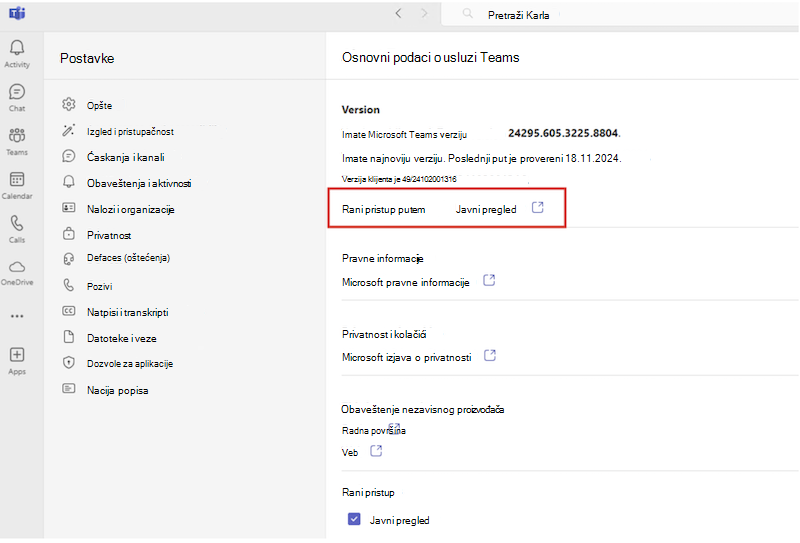Image resolution: width=800 pixels, height=543 pixels.
Task: Open external link icon for Microsoft izjava o privatnosti
Action: click(490, 355)
